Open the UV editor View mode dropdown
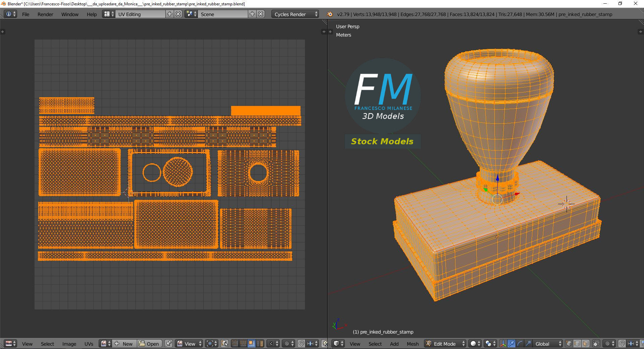 click(x=189, y=344)
